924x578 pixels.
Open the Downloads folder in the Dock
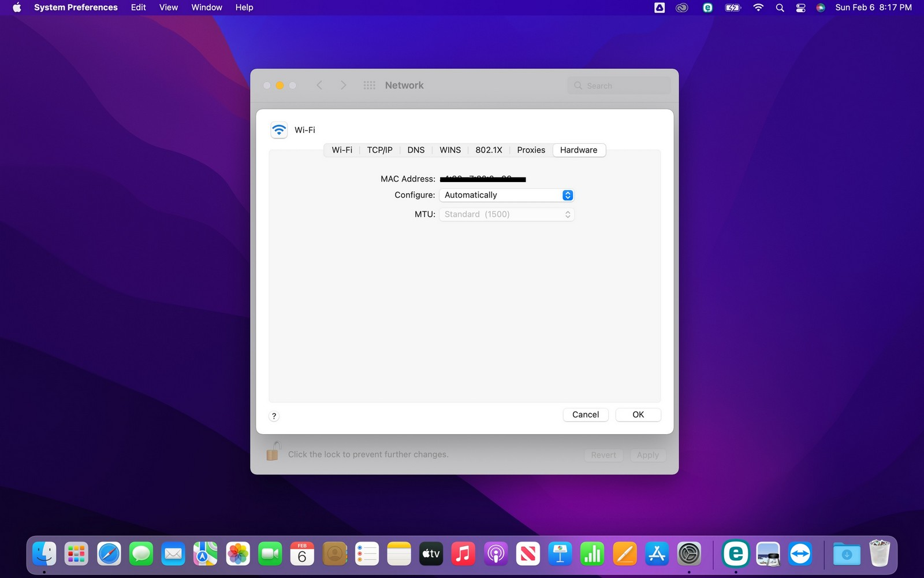pyautogui.click(x=847, y=554)
